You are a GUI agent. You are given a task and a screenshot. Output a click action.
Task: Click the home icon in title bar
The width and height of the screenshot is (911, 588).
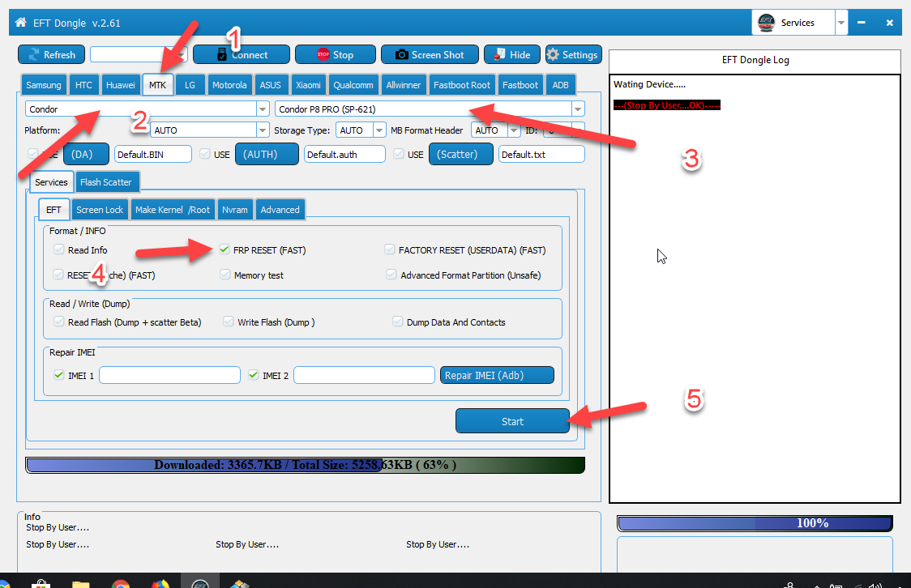pos(21,23)
